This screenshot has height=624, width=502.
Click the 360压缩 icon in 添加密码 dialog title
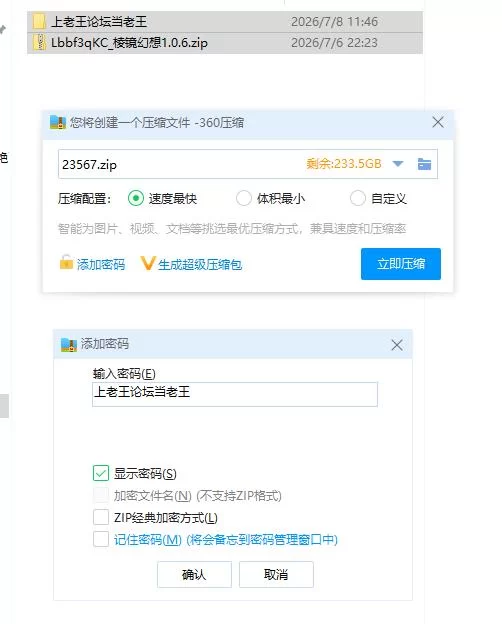(68, 344)
